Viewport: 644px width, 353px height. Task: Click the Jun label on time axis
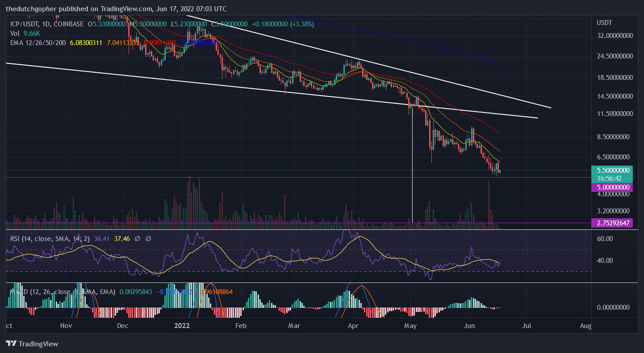pos(469,326)
